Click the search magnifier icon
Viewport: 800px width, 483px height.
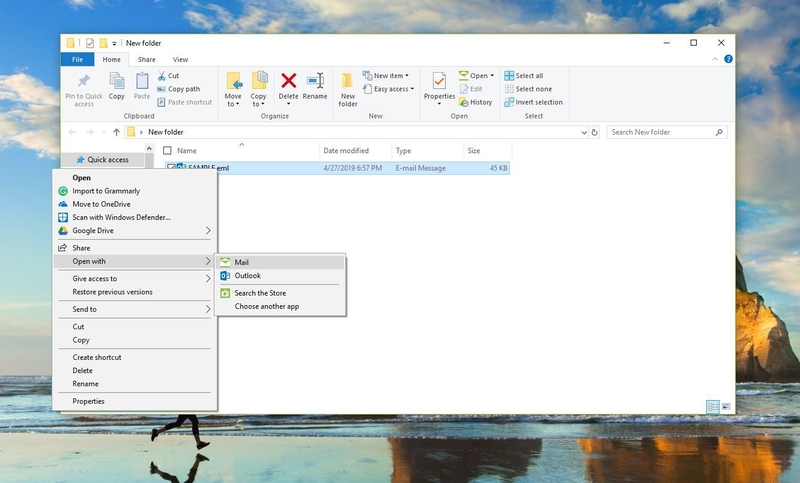click(719, 132)
